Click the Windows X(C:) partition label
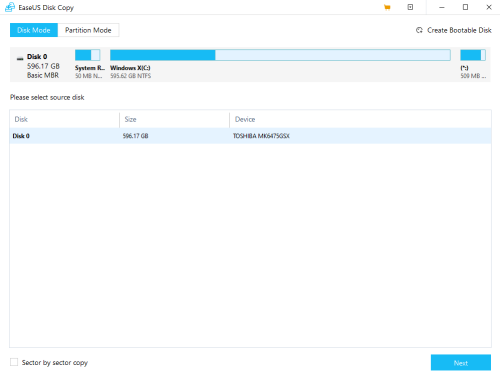The height and width of the screenshot is (390, 500). [x=130, y=68]
